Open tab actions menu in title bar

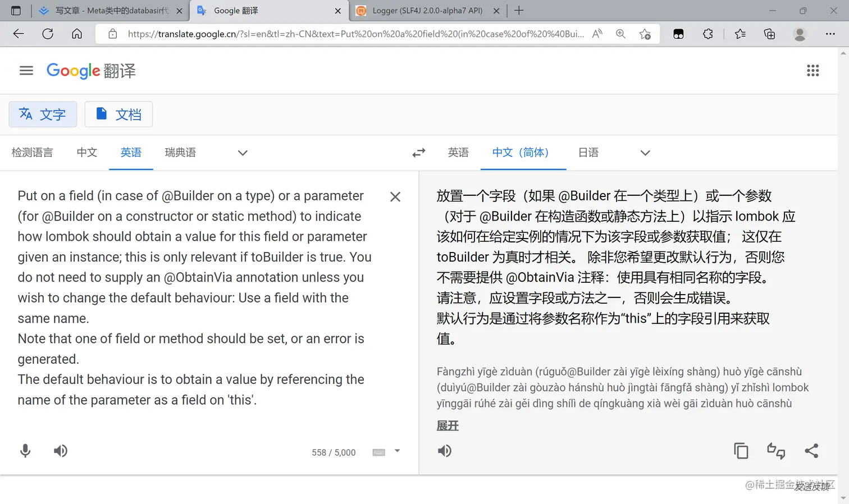(16, 11)
